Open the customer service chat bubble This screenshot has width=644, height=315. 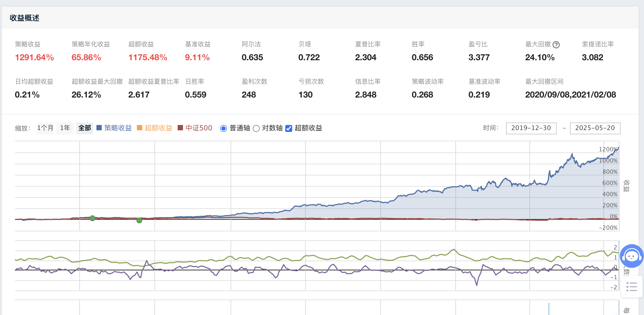click(631, 256)
